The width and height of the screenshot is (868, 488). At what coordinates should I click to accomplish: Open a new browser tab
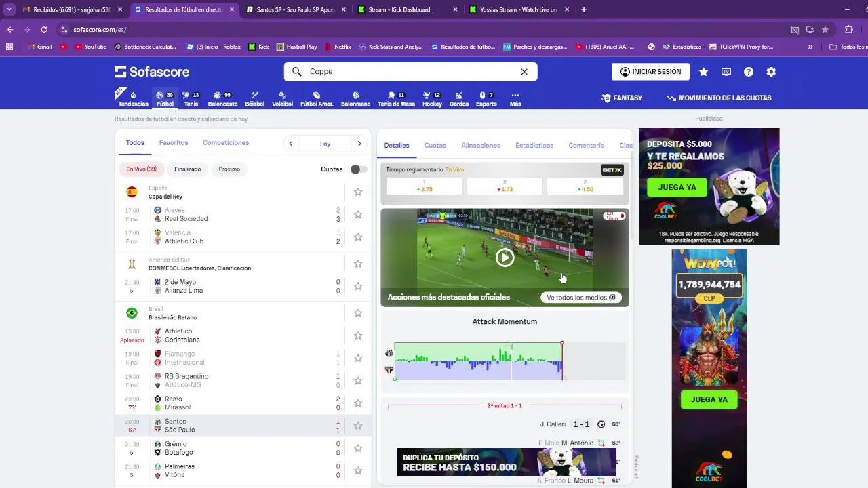(584, 9)
